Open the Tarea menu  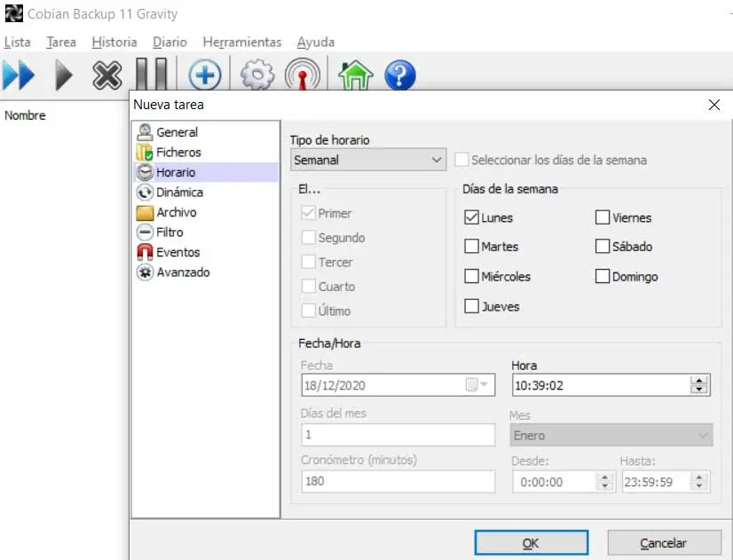pyautogui.click(x=61, y=42)
